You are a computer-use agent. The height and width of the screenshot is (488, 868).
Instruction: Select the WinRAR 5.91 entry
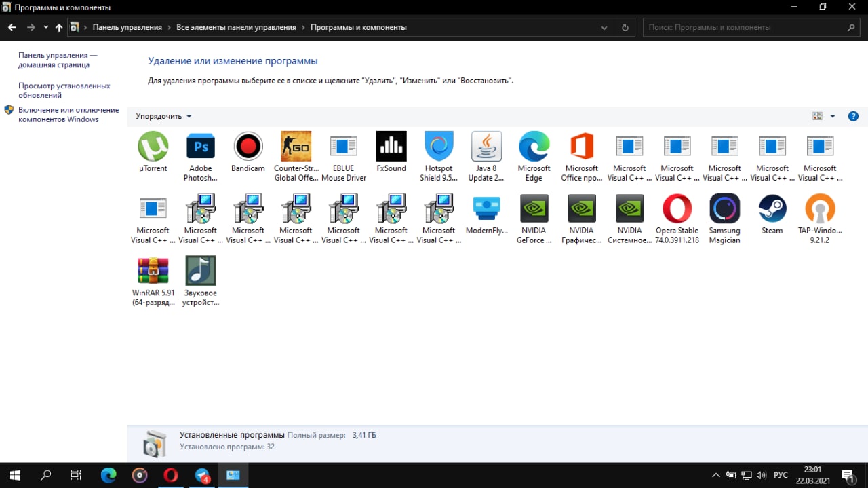point(153,282)
